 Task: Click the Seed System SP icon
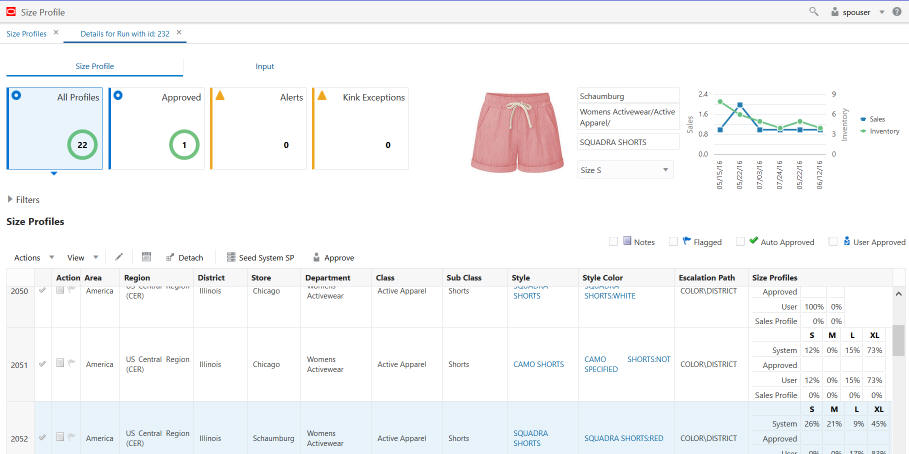[x=231, y=257]
